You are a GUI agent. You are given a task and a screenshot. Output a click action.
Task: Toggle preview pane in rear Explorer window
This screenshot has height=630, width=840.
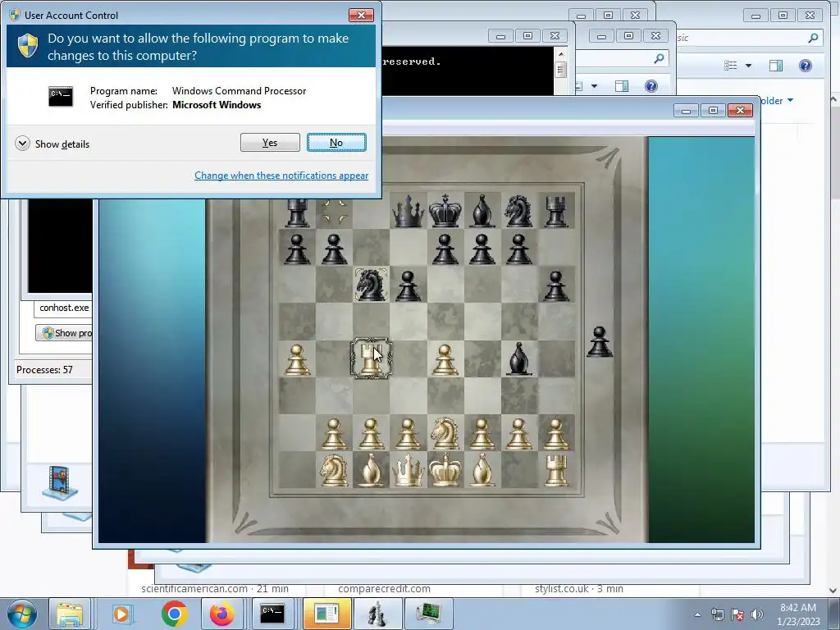[776, 66]
